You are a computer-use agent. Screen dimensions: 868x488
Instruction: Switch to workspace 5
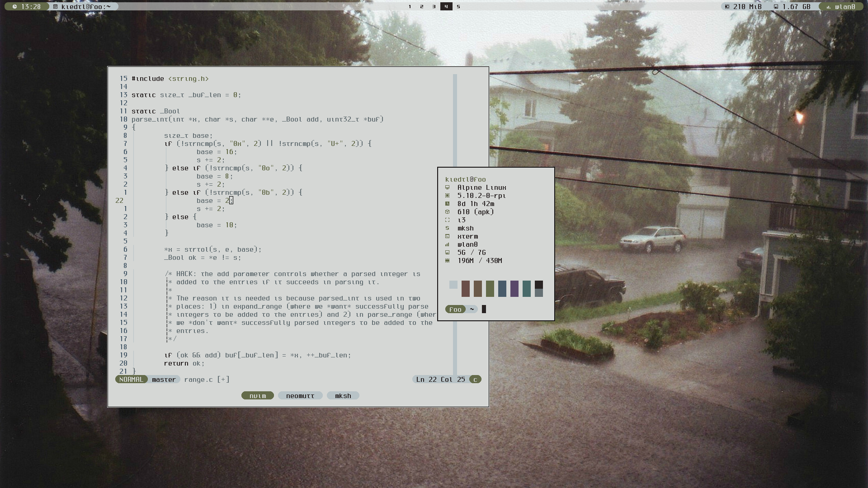458,7
